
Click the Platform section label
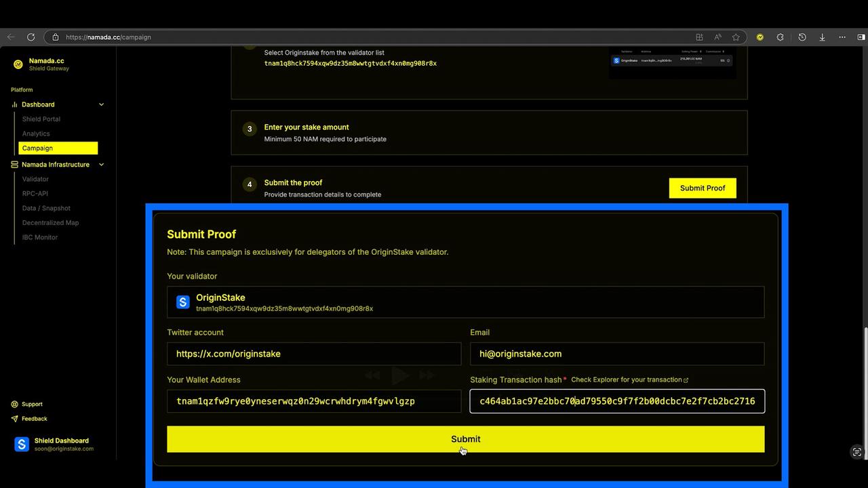click(22, 89)
